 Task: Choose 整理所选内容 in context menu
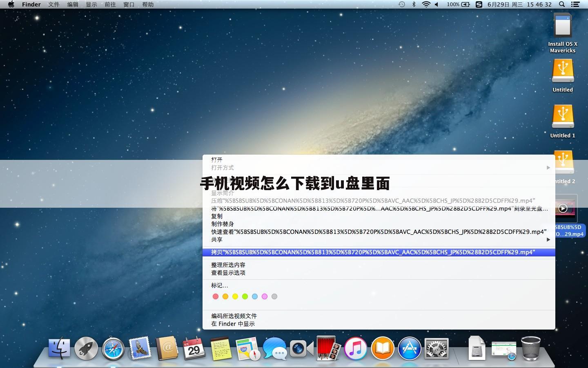379,265
